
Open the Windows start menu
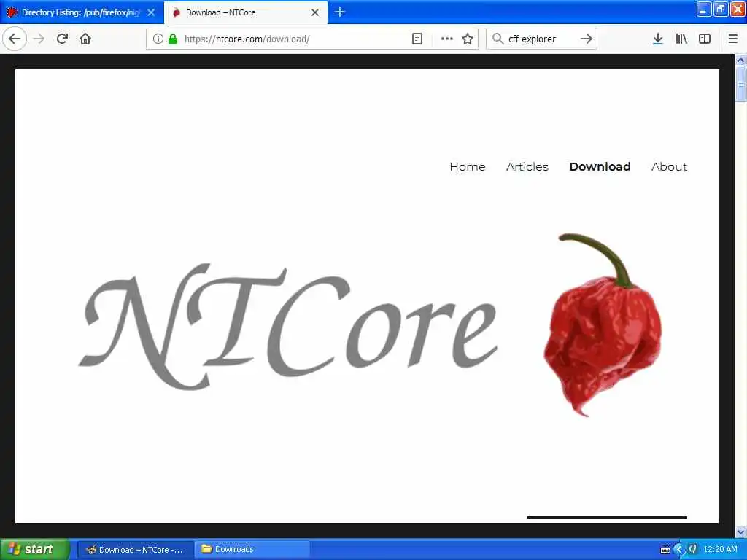coord(35,549)
